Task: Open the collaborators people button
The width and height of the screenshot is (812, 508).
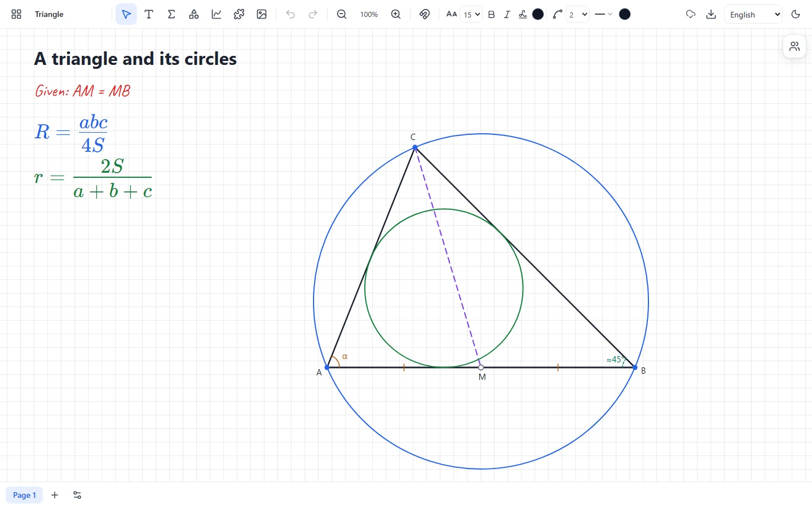Action: (795, 46)
